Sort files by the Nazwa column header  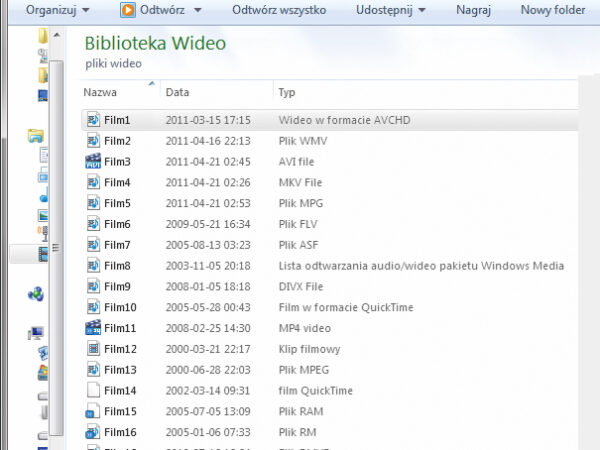[101, 92]
